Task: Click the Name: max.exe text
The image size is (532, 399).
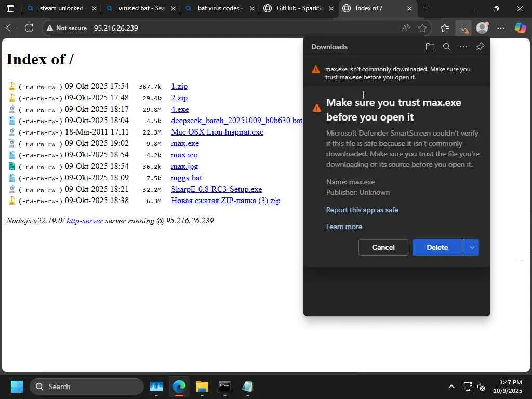Action: (x=351, y=182)
